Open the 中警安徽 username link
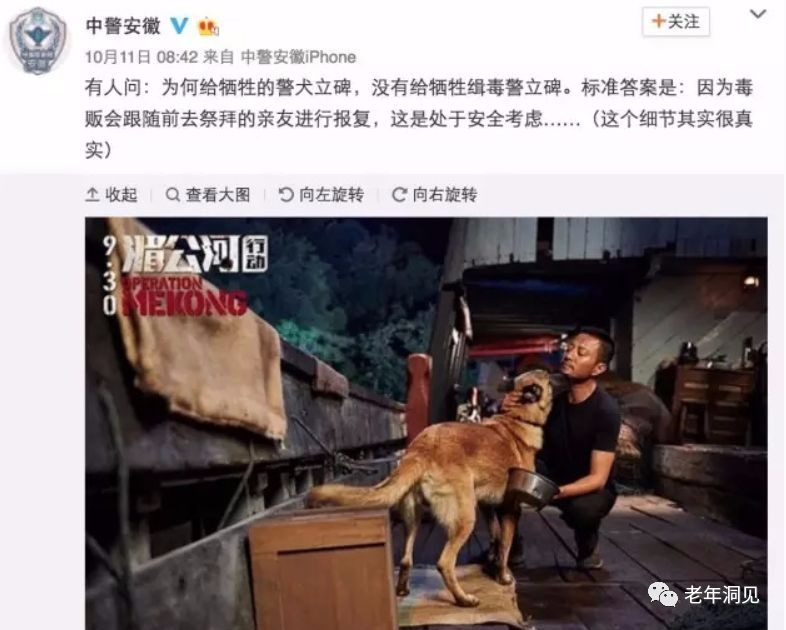 123,26
